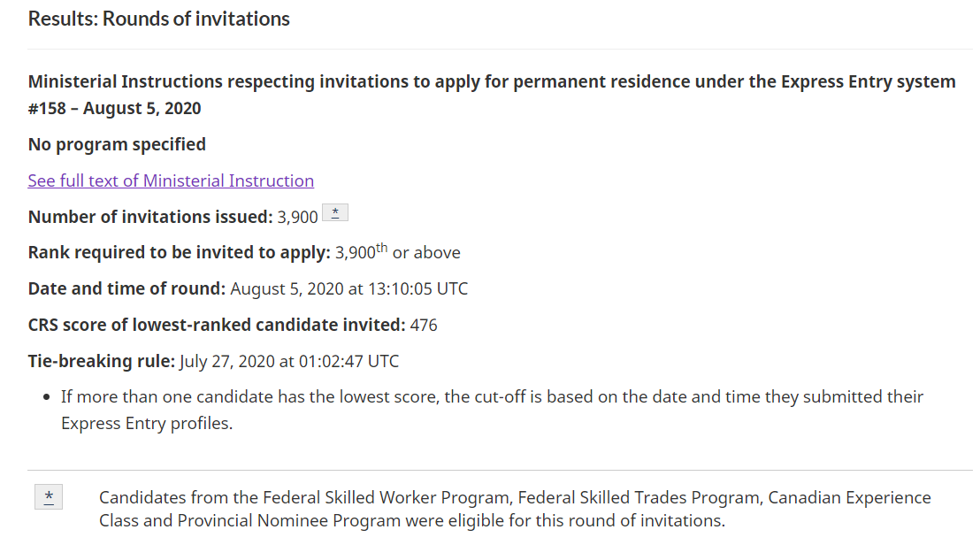This screenshot has width=980, height=545.
Task: Open the full text of Ministerial Instruction link
Action: click(x=171, y=180)
